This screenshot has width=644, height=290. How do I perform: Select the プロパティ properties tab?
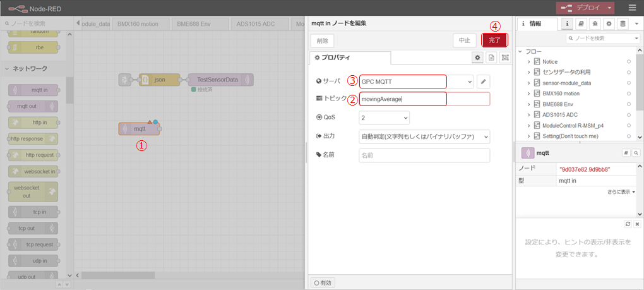[x=350, y=57]
